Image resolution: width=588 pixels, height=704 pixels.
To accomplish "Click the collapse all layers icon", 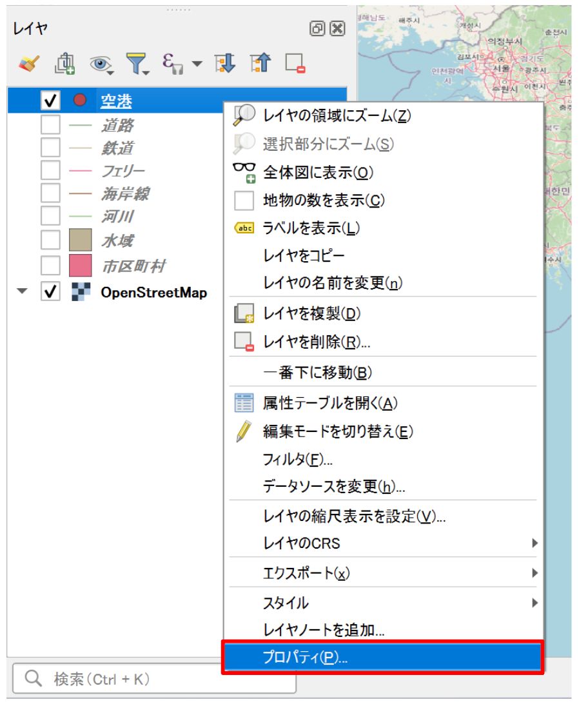I will (260, 63).
